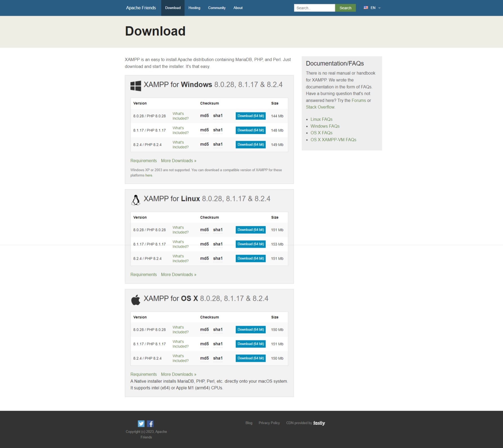This screenshot has height=448, width=503.
Task: Click the Apache Friends brand link
Action: click(x=141, y=8)
